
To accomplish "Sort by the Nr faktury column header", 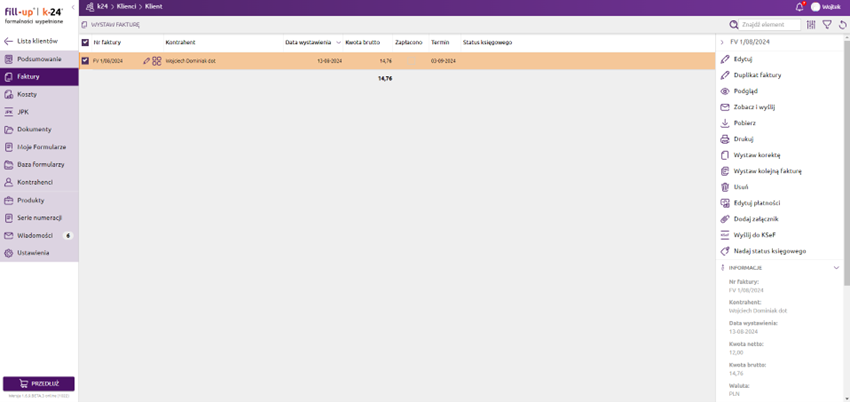I will tap(107, 42).
